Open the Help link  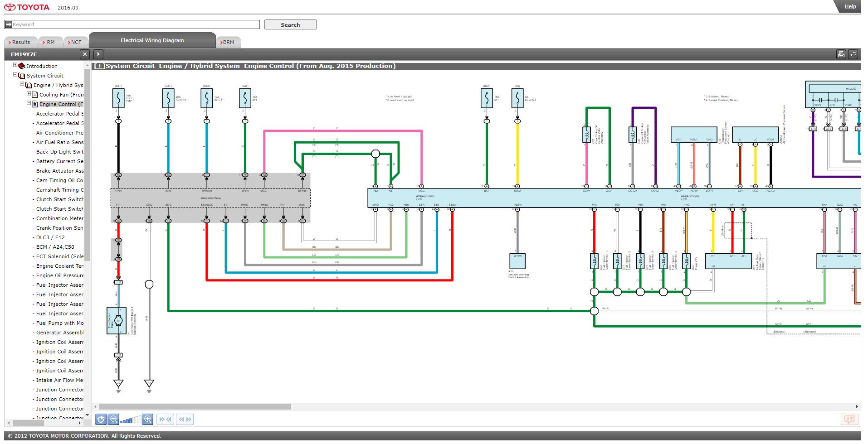click(x=850, y=6)
